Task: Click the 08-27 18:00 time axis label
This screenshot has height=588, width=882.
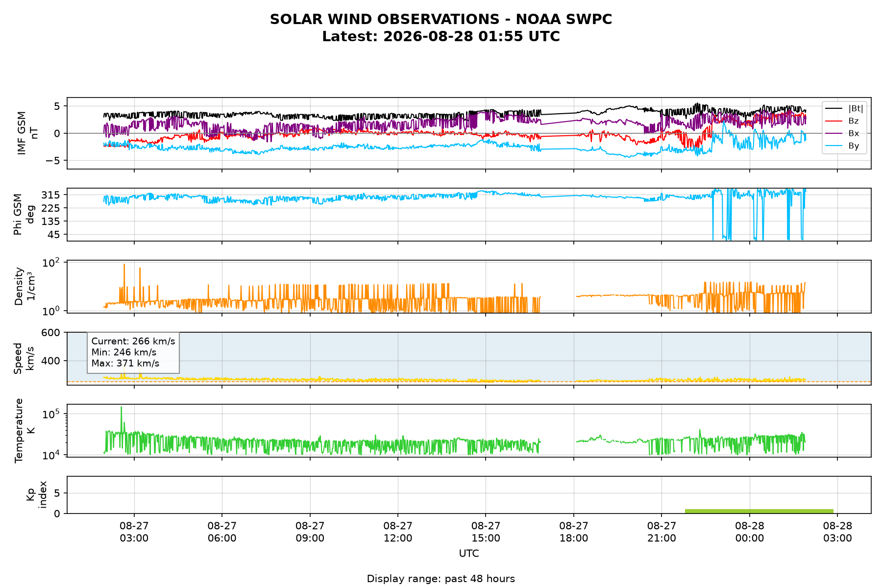Action: click(574, 532)
